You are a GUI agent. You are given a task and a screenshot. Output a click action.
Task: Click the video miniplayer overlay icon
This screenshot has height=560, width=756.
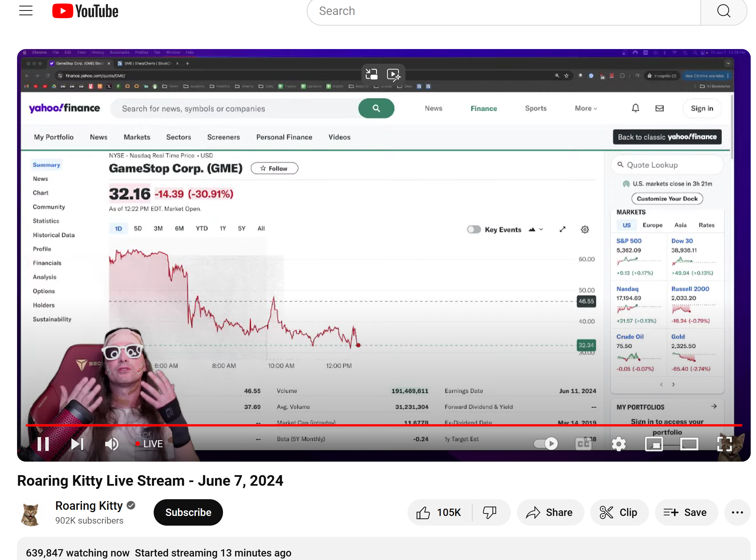coord(371,74)
